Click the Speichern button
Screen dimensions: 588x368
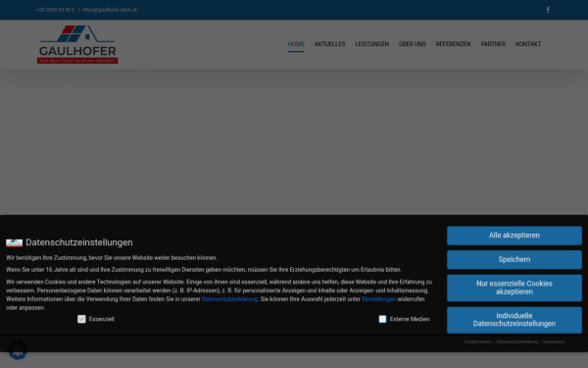pyautogui.click(x=514, y=259)
